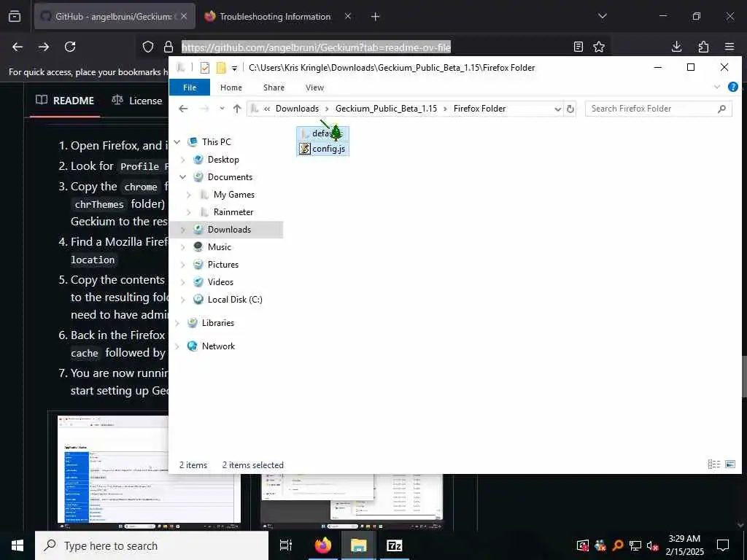Select Network in navigation pane

218,346
